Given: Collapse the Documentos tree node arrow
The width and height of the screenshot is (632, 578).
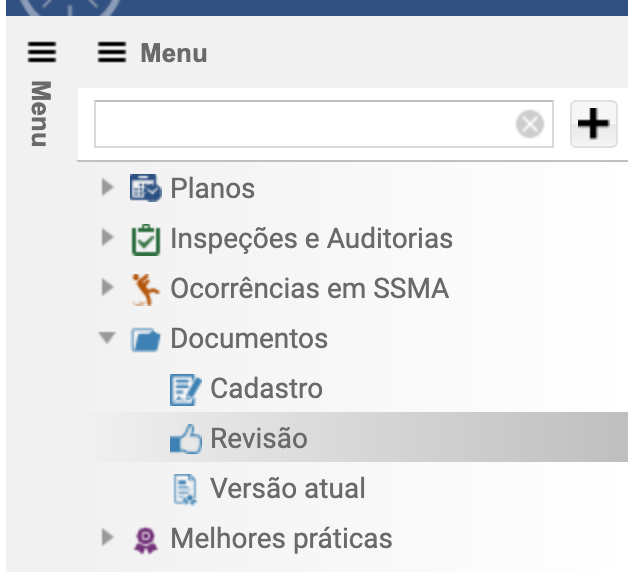Looking at the screenshot, I should click(107, 338).
